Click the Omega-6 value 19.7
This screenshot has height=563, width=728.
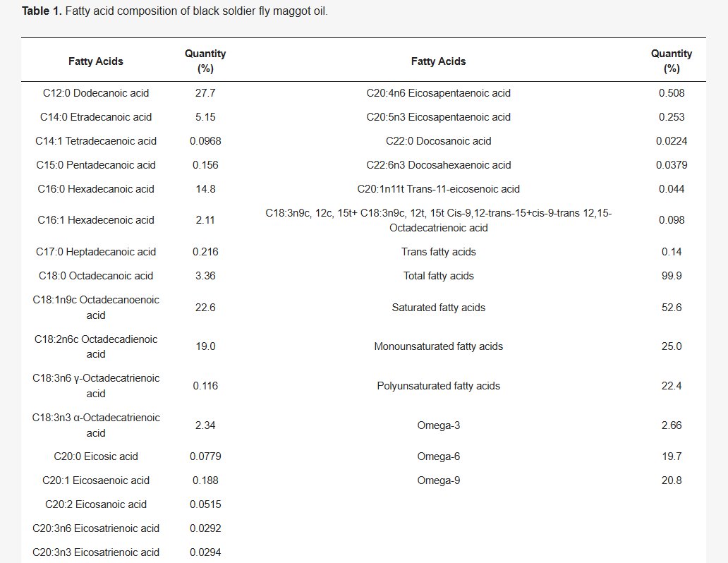671,456
